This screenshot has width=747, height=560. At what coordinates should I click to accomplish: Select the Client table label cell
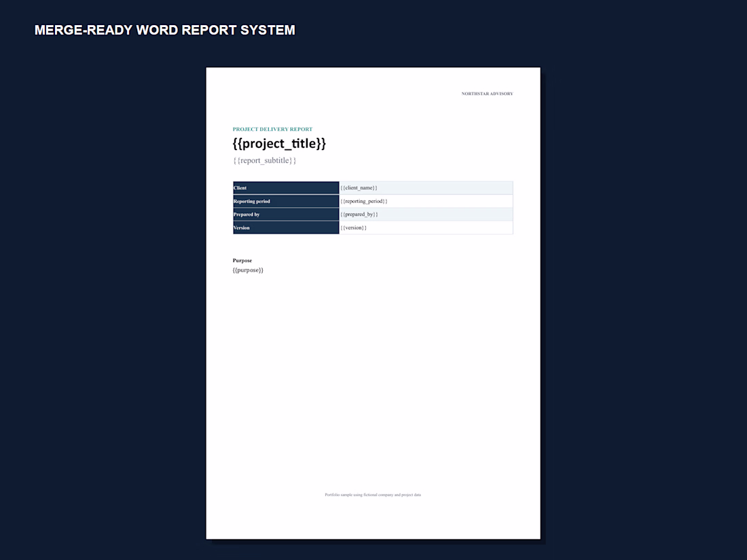click(x=286, y=187)
